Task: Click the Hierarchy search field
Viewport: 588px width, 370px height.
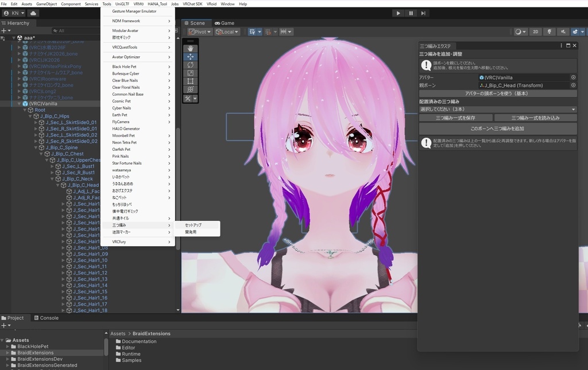Action: pos(77,31)
